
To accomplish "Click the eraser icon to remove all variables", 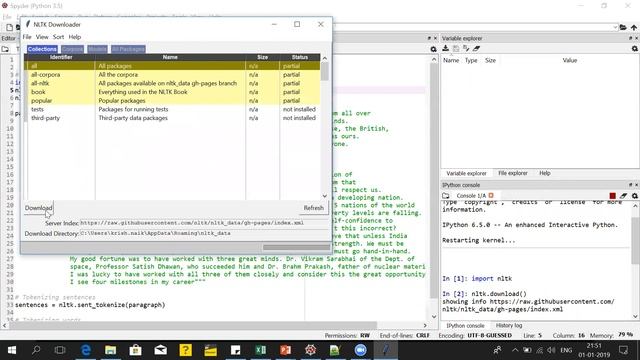I will click(x=476, y=49).
